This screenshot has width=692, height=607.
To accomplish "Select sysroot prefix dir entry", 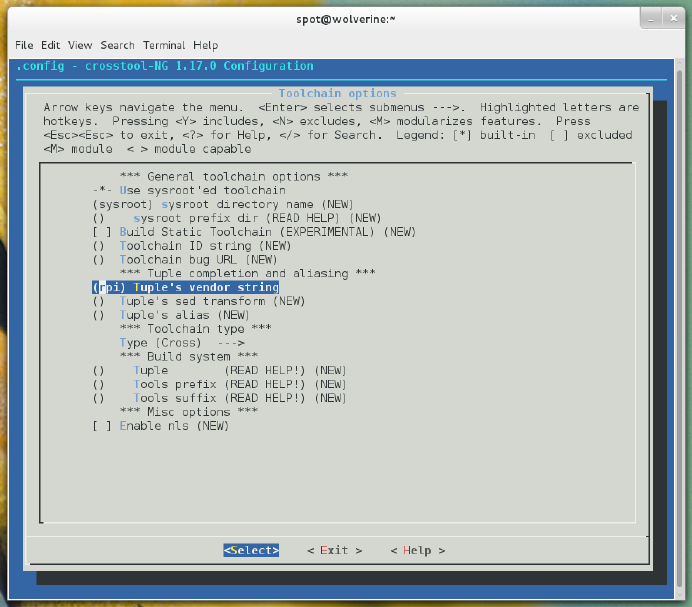I will [x=237, y=218].
